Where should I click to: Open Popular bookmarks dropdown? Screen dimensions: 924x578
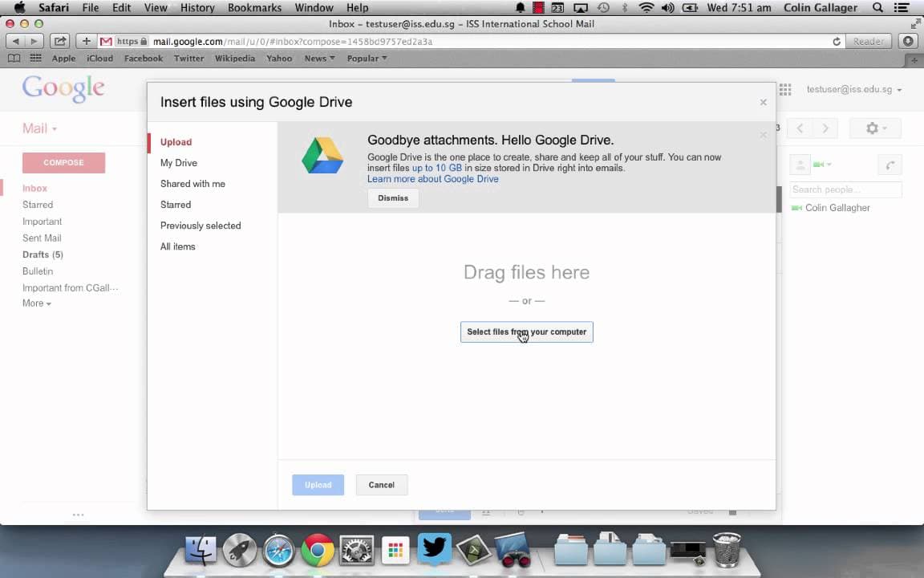pos(367,59)
